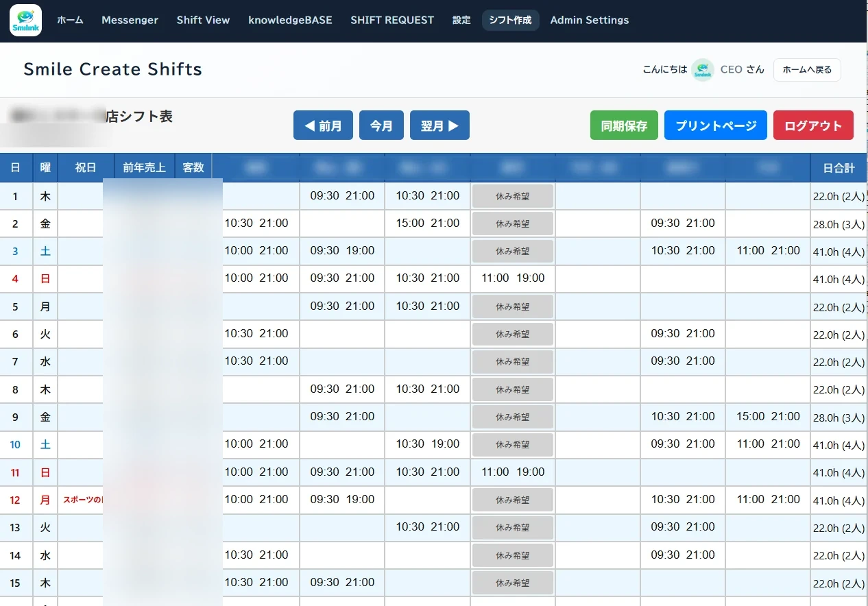Click the 休み希望 button in day 7 row

click(x=512, y=362)
